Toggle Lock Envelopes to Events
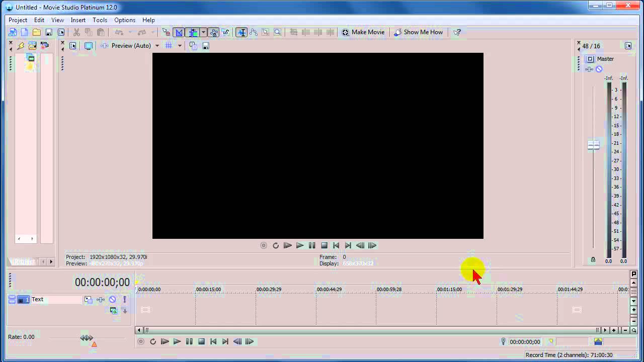The image size is (644, 362). (214, 32)
